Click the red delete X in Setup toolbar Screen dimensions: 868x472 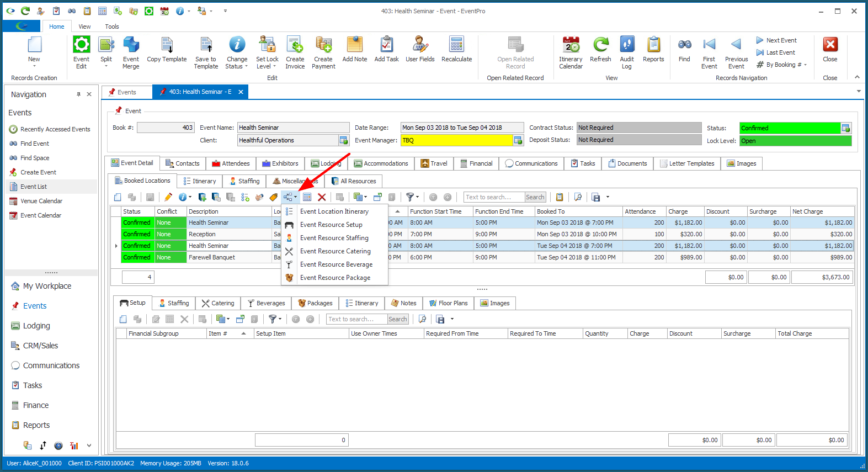(x=184, y=319)
